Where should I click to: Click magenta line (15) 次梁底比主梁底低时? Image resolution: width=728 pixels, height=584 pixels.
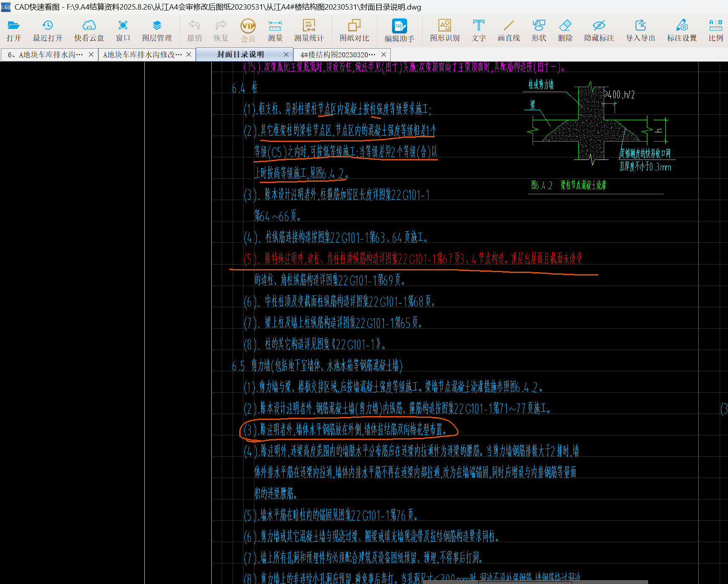(x=405, y=67)
